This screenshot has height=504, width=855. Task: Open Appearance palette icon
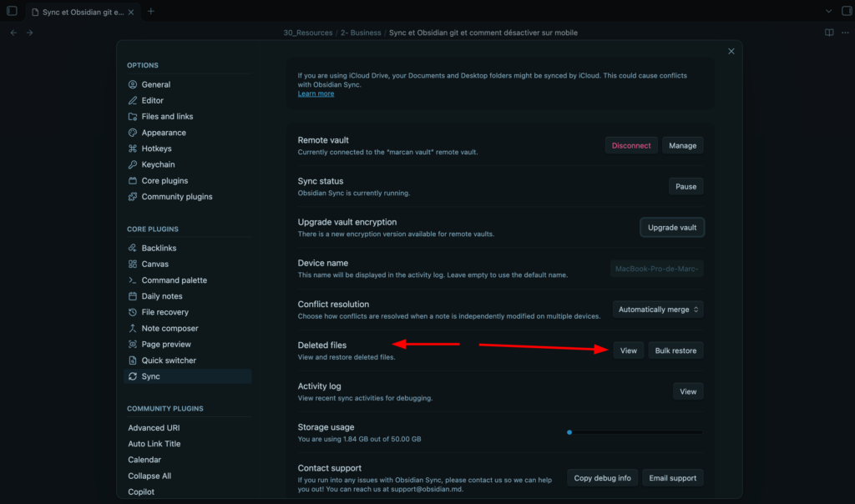click(133, 133)
